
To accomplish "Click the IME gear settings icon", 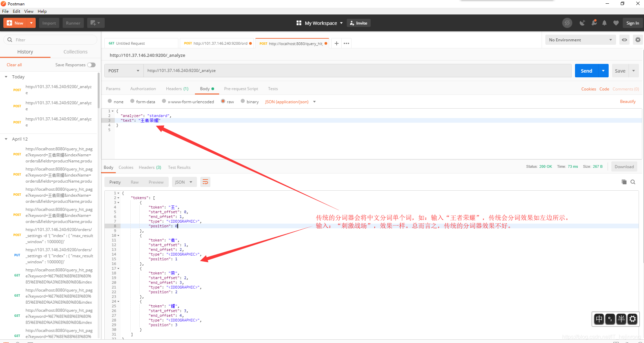I will pos(633,319).
